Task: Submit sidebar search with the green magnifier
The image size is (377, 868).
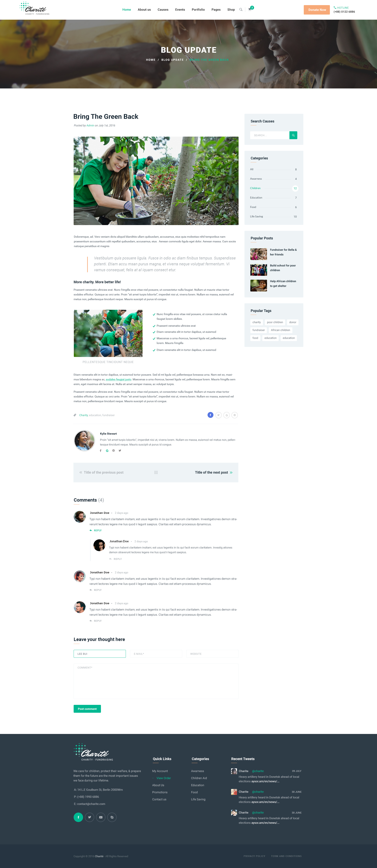Action: 293,135
